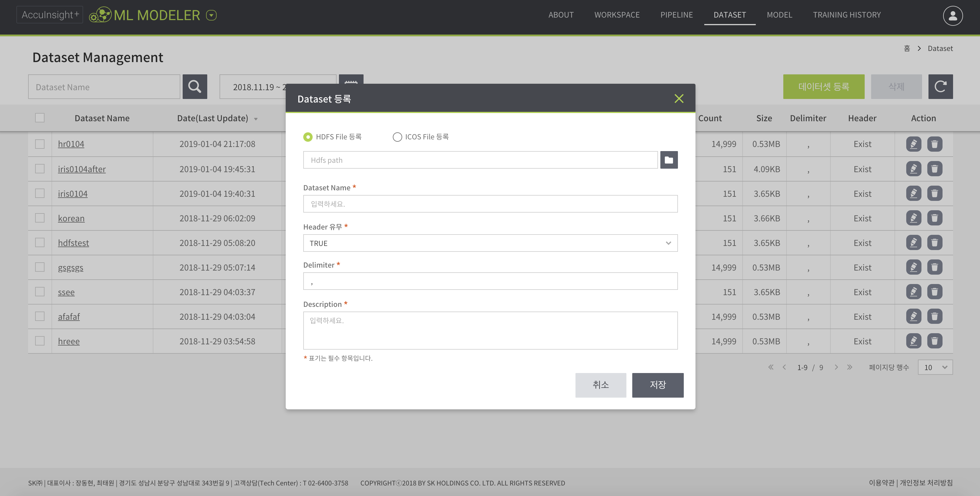Toggle the select-all header checkbox
Viewport: 980px width, 496px height.
(40, 118)
